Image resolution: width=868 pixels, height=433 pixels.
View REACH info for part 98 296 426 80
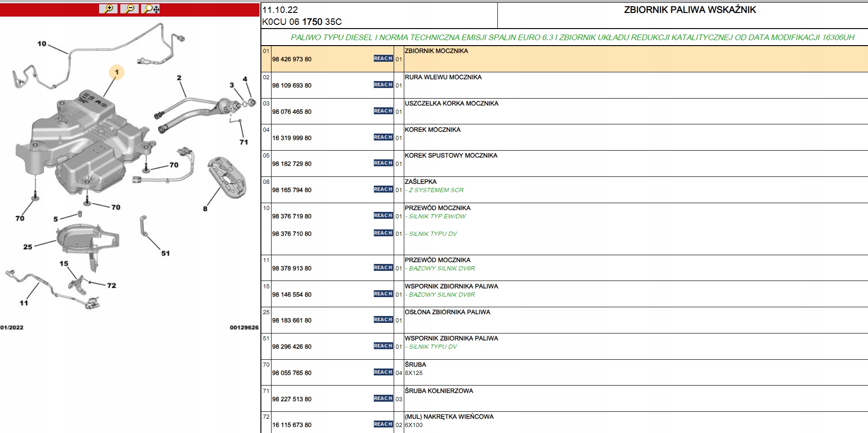click(383, 346)
